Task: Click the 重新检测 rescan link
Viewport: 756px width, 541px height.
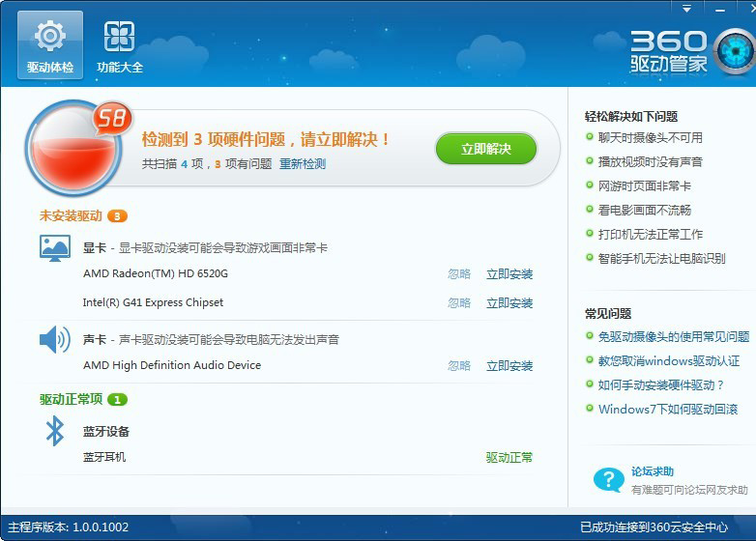Action: (x=303, y=164)
